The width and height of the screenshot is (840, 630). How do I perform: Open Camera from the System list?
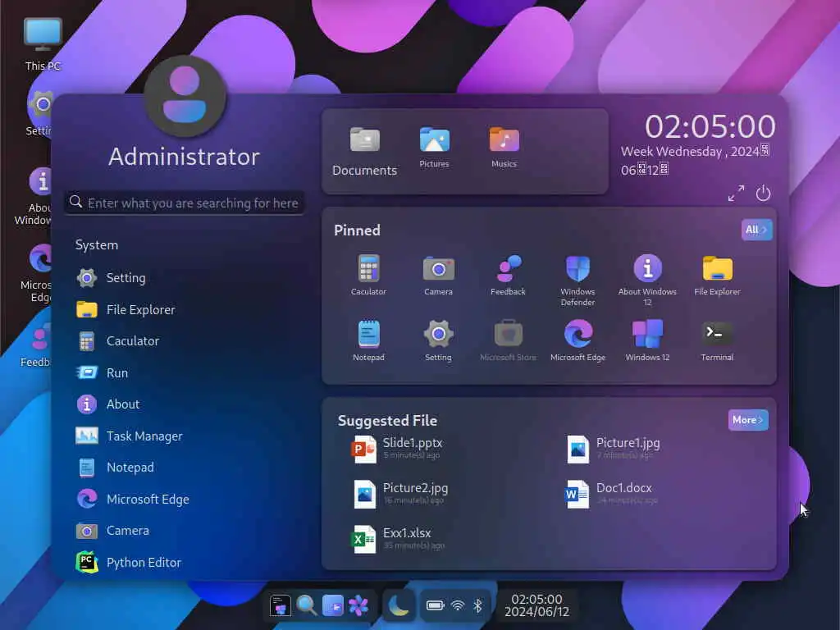(x=185, y=531)
